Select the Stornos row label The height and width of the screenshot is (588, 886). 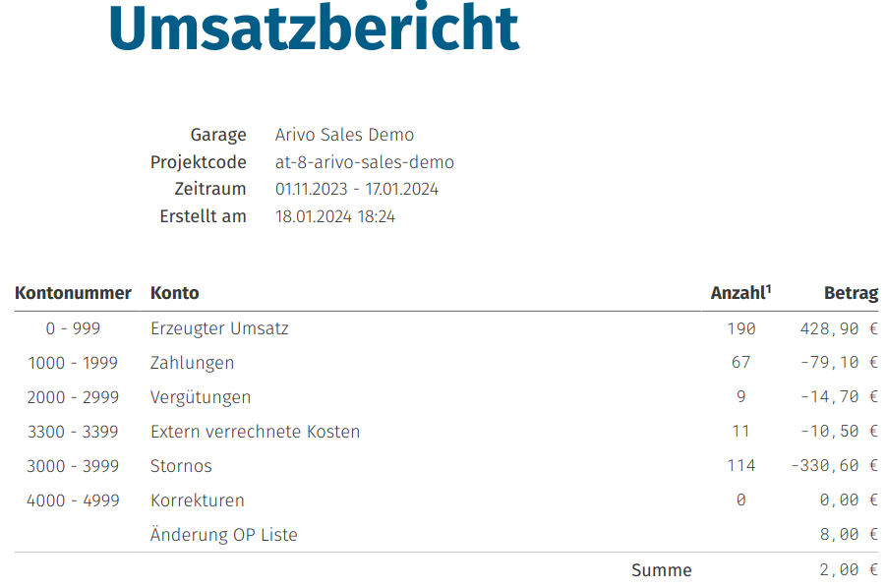point(181,466)
